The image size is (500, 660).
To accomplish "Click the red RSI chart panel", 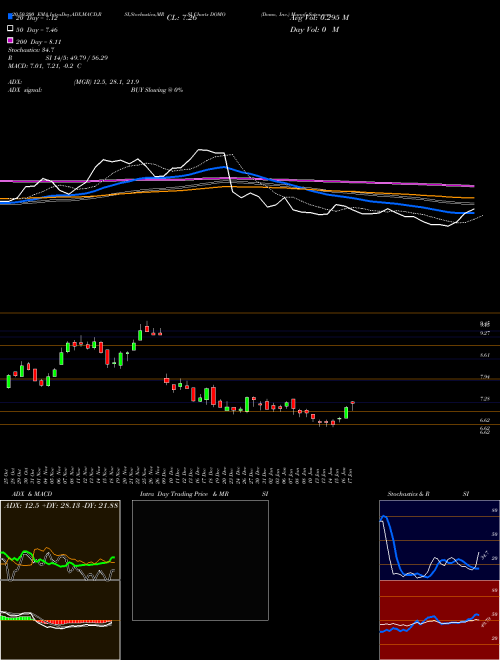I will point(439,620).
